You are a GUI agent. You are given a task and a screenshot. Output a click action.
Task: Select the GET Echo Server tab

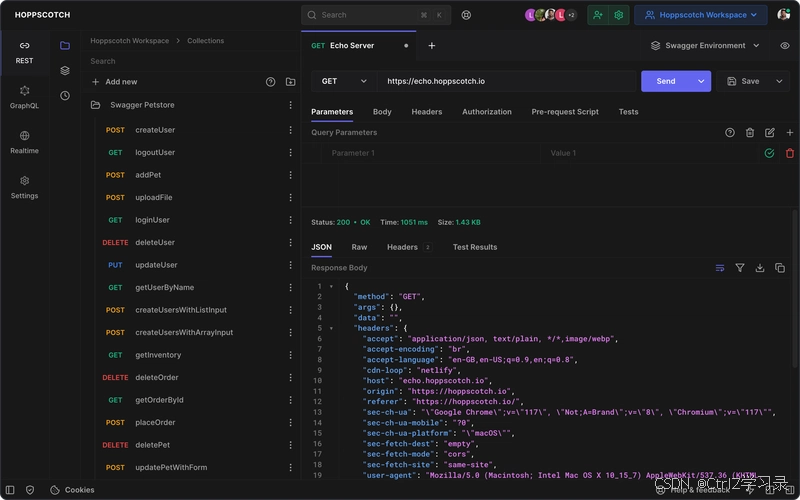point(358,45)
